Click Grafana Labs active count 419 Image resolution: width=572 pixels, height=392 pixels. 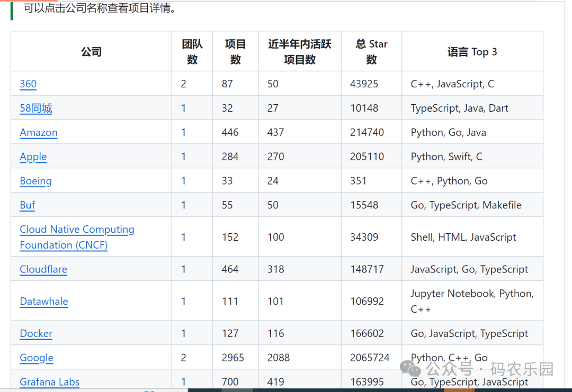point(275,382)
